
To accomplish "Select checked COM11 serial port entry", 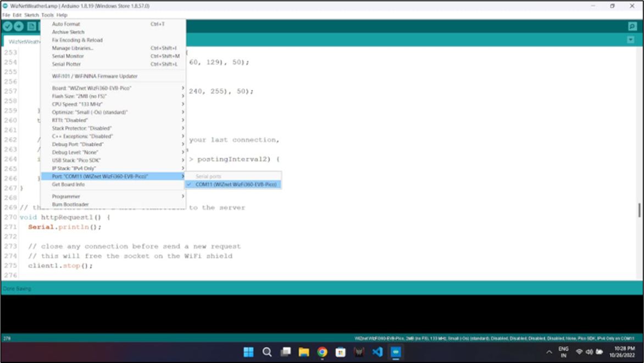I will (233, 185).
